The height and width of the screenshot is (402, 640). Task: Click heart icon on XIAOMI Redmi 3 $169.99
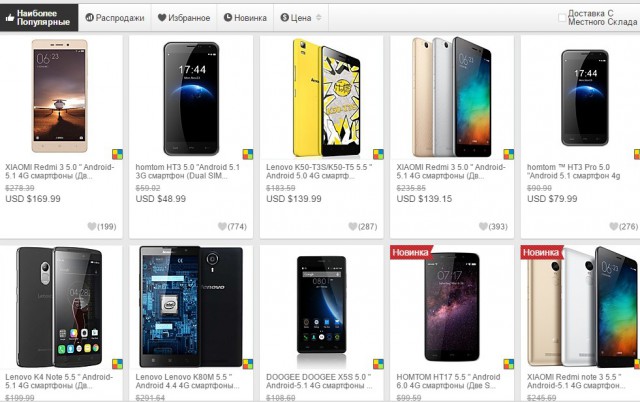click(92, 226)
